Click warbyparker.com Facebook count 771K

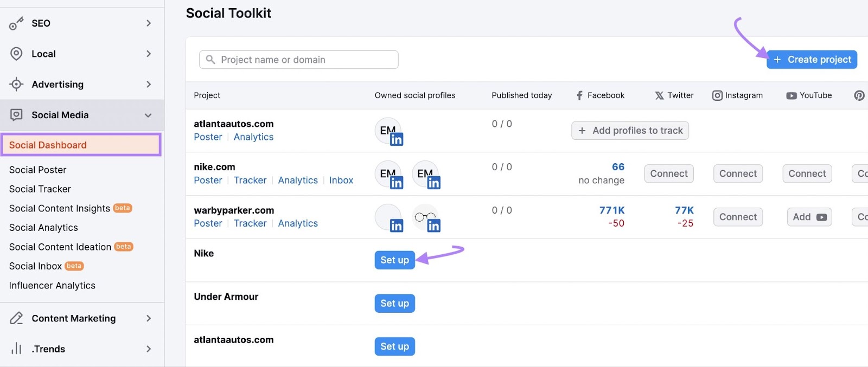coord(612,210)
